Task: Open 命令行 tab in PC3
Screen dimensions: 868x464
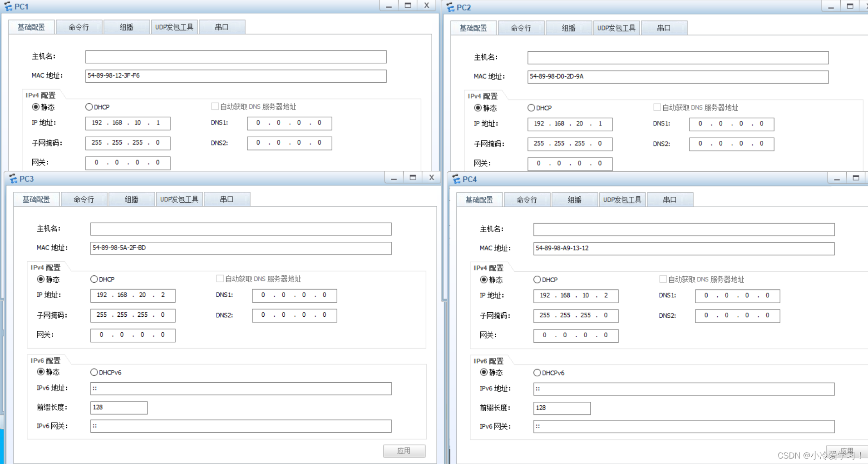Action: tap(84, 199)
